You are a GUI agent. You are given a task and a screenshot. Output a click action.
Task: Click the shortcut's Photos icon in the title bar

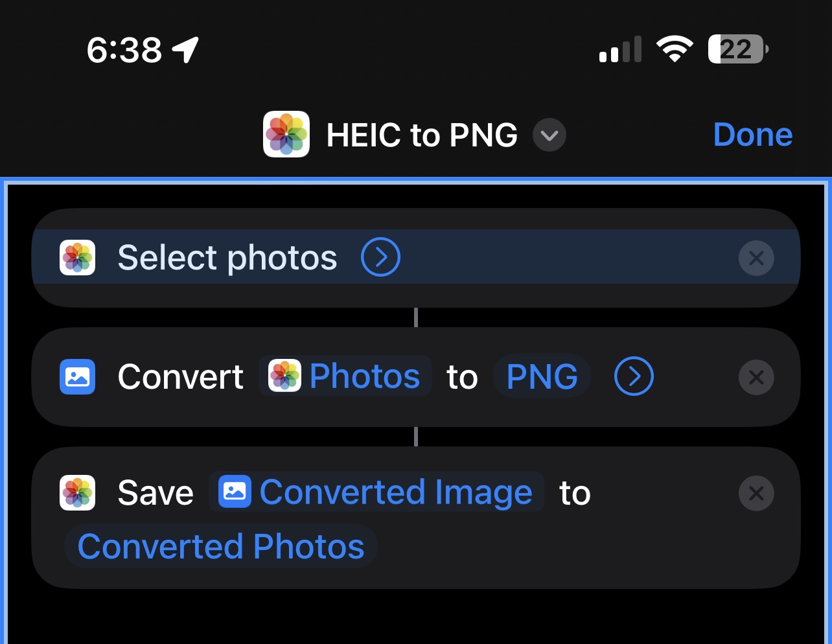(x=286, y=134)
